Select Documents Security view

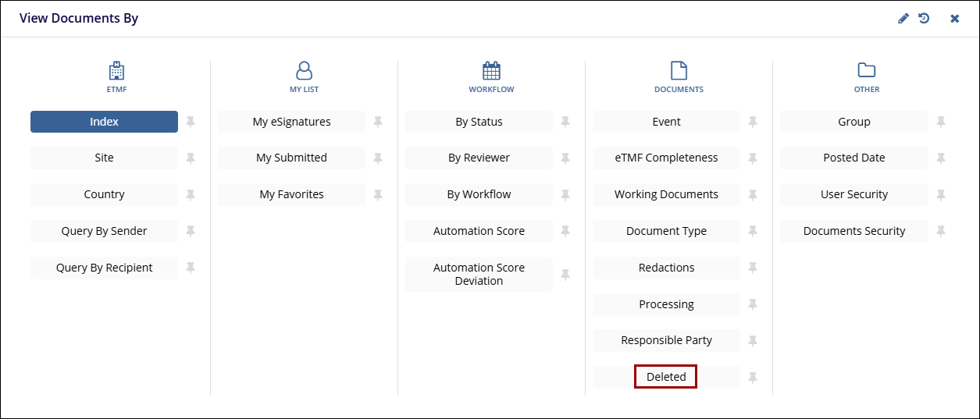coord(853,232)
